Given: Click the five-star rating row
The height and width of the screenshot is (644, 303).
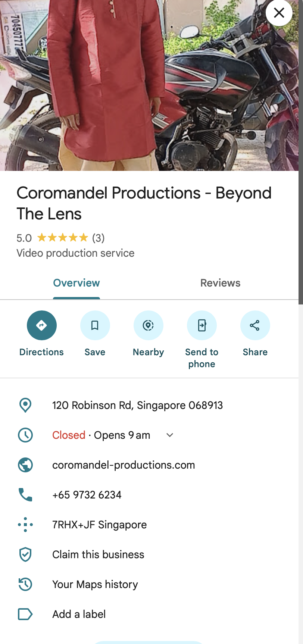Looking at the screenshot, I should [60, 238].
